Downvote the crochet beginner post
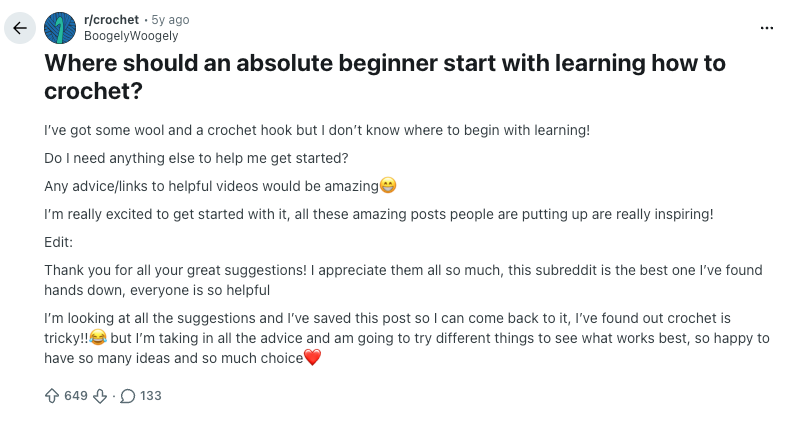 click(100, 396)
